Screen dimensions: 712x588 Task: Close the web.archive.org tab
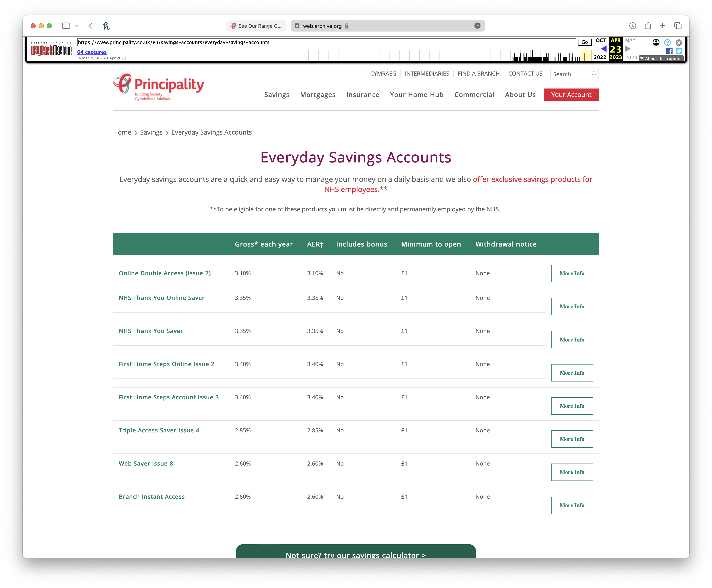pos(297,26)
